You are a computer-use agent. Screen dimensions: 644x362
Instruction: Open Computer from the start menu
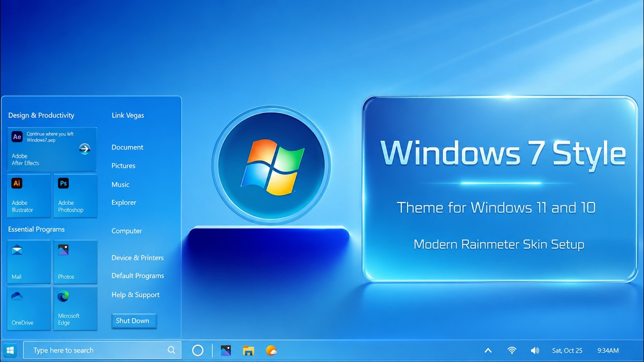(x=127, y=231)
